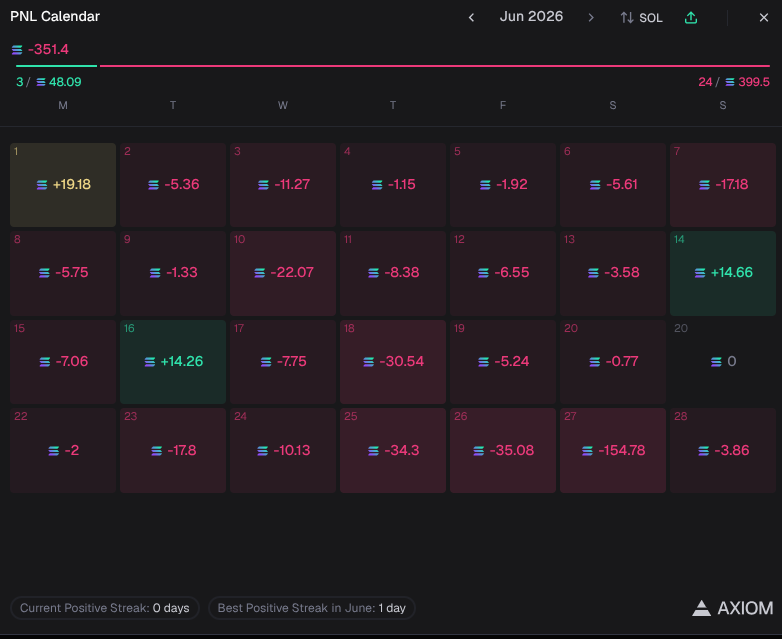
Task: Click Solana icon in -22.07 cell
Action: coord(260,273)
